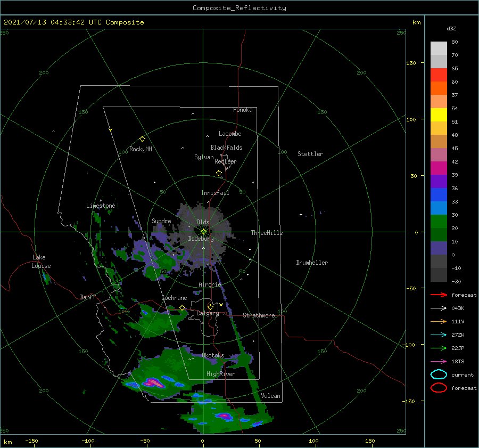Click the white 04DK arrow legend icon
This screenshot has width=479, height=448.
pos(439,308)
